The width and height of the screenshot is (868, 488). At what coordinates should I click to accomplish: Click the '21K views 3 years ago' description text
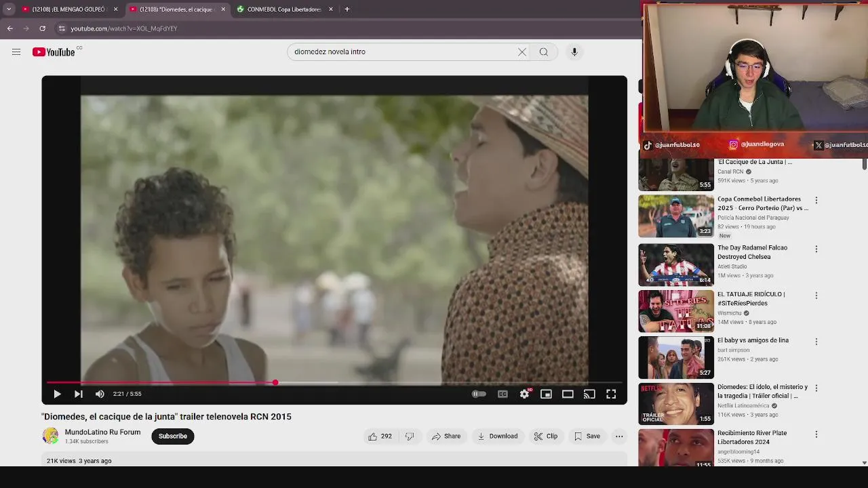click(x=79, y=461)
